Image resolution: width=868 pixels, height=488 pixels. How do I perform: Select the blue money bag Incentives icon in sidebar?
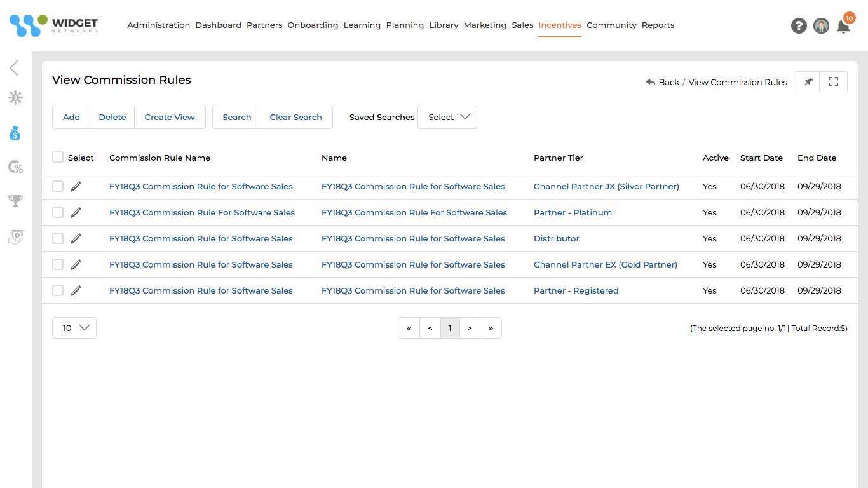point(15,133)
